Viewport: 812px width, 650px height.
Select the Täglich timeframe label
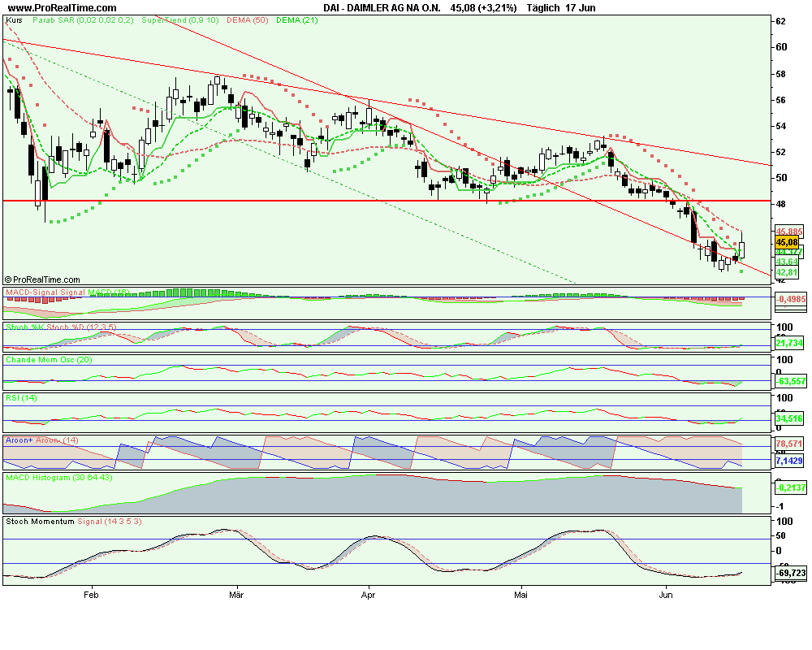(x=542, y=8)
